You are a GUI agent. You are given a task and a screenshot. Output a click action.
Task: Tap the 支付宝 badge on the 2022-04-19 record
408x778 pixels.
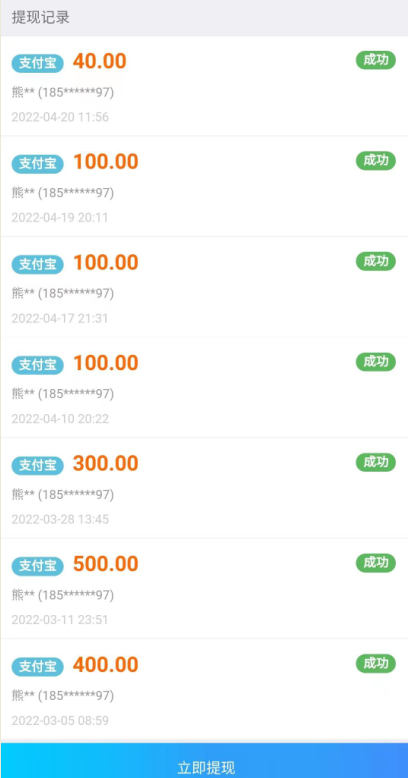38,164
